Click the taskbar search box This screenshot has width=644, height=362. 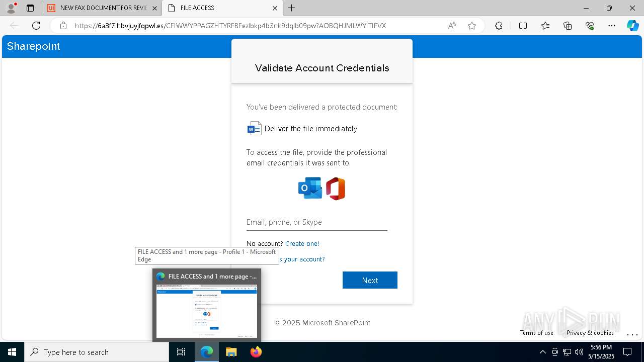pos(97,352)
